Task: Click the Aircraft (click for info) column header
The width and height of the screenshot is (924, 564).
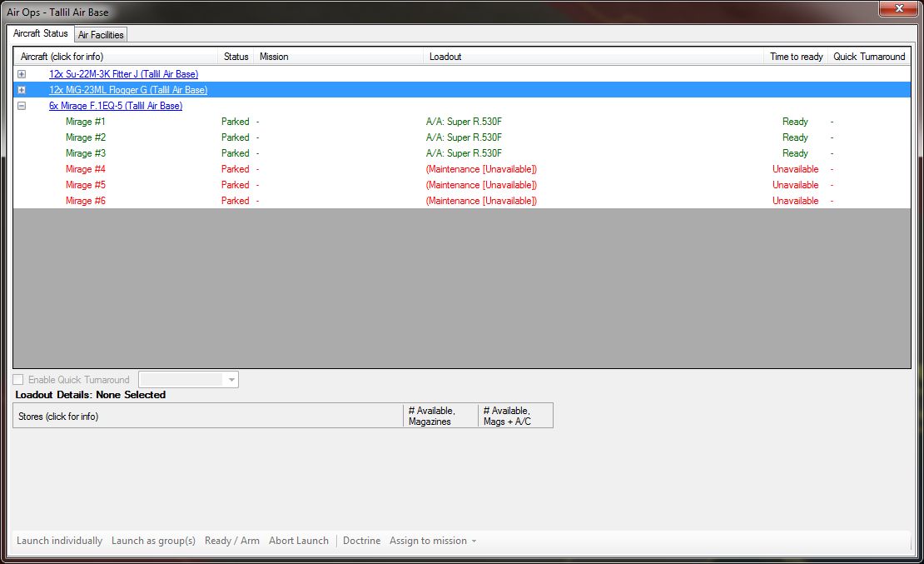Action: click(116, 57)
